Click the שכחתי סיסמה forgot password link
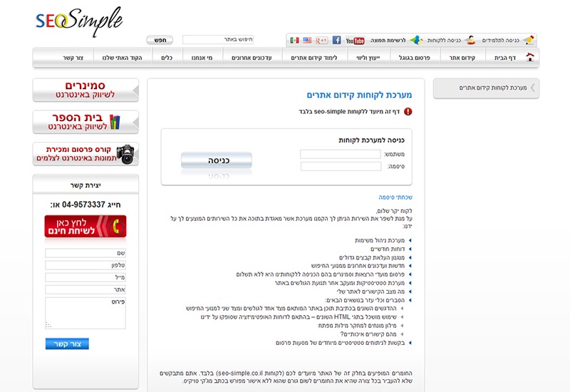This screenshot has width=570, height=392. [x=395, y=197]
